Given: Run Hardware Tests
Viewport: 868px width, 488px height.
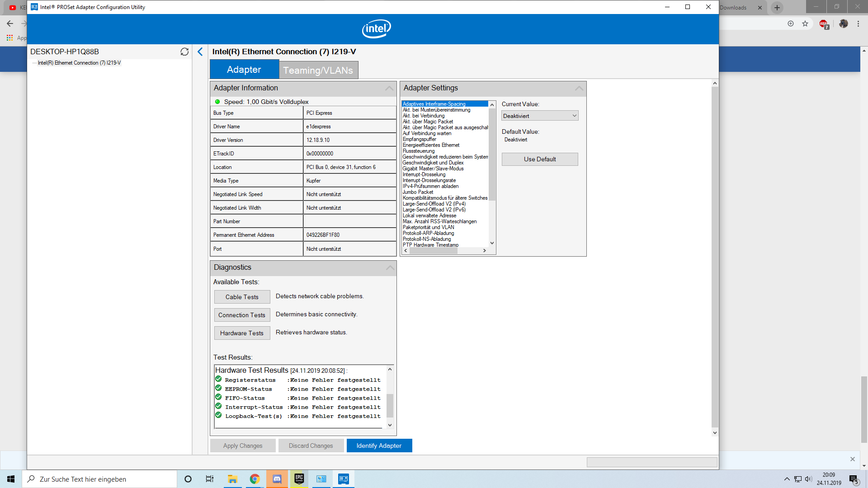Looking at the screenshot, I should 242,333.
